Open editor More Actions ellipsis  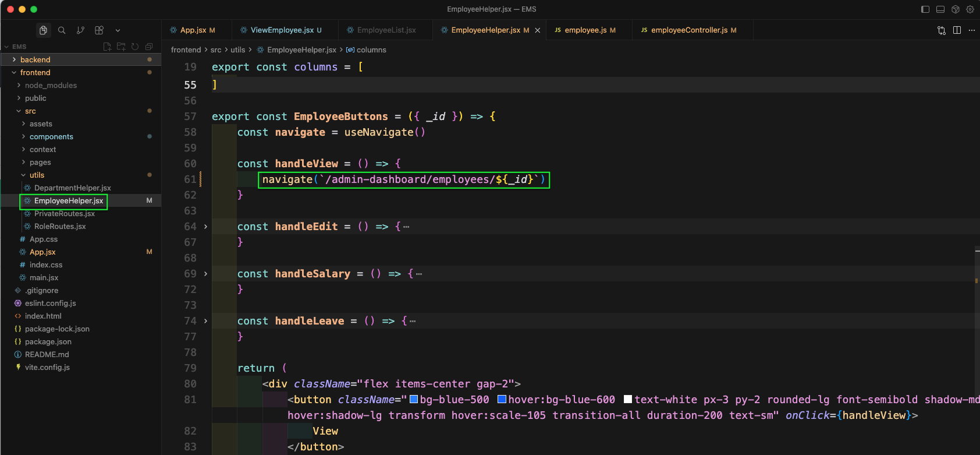click(x=972, y=30)
